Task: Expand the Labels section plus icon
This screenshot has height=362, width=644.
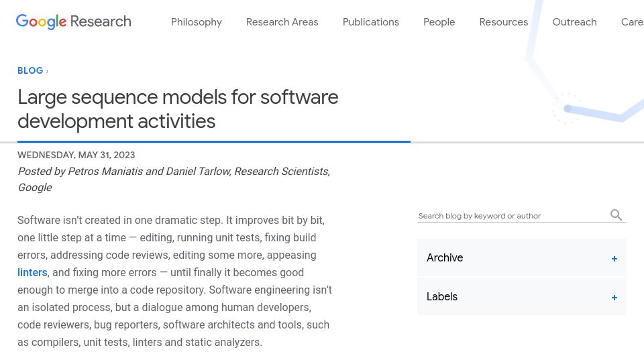Action: coord(614,298)
